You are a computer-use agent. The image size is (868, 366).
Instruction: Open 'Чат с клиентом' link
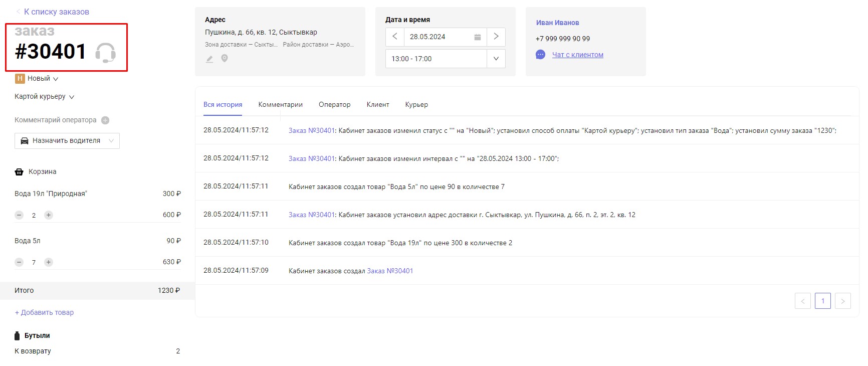578,55
